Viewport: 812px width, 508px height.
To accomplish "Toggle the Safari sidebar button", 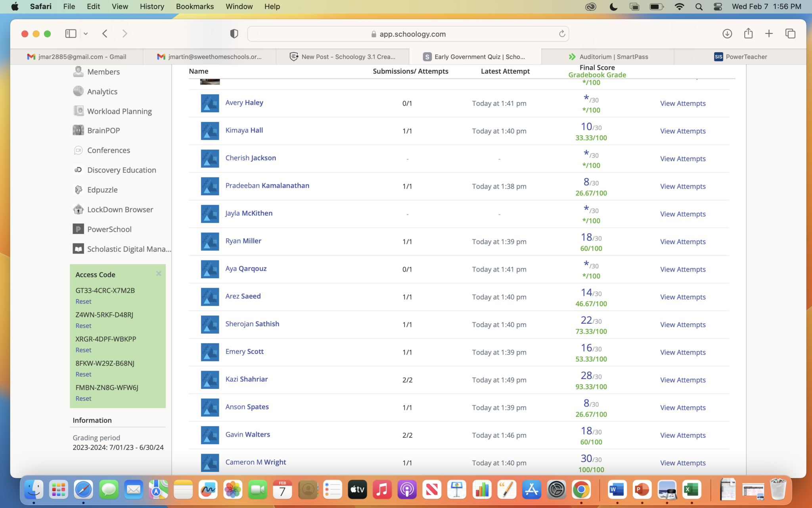I will (71, 34).
